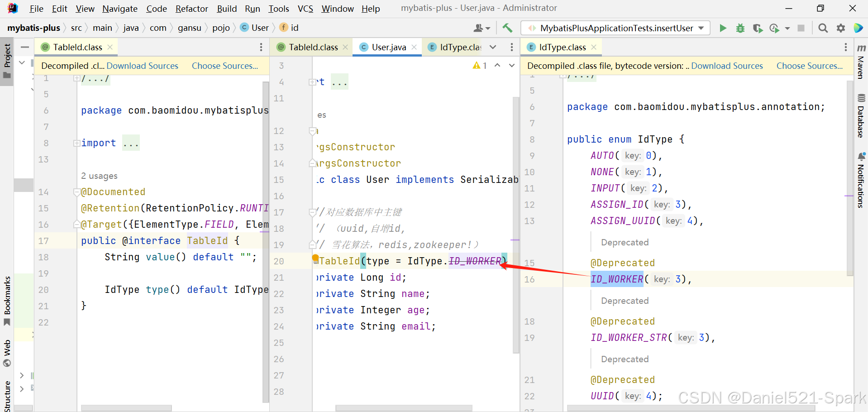Screen dimensions: 868x412
Task: Click ASSIGN_ID enum constant line
Action: (617, 205)
